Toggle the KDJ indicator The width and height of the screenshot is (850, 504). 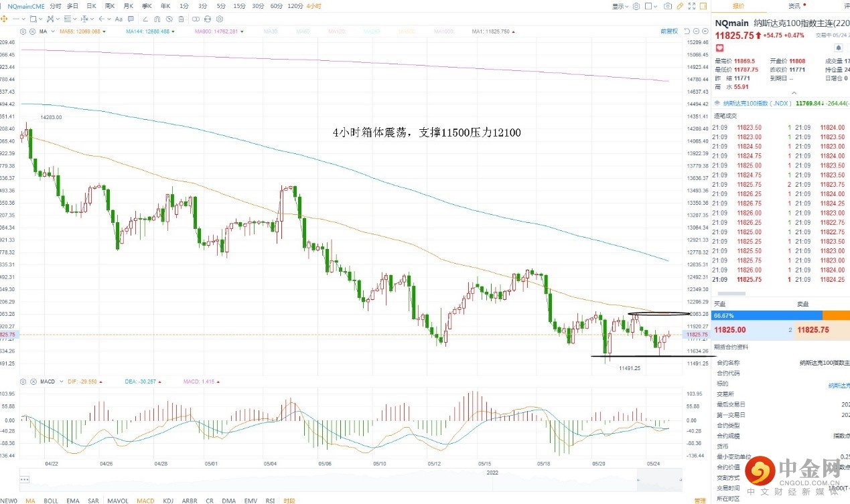[x=168, y=500]
